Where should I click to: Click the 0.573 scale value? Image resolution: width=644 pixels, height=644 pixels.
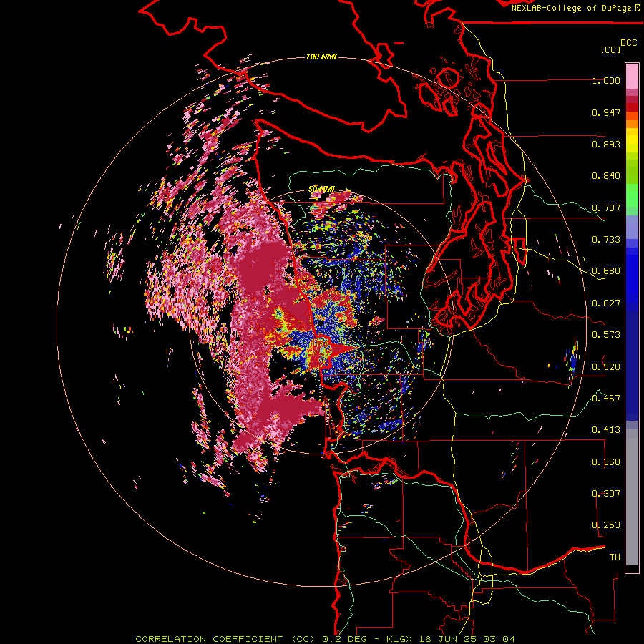click(606, 335)
